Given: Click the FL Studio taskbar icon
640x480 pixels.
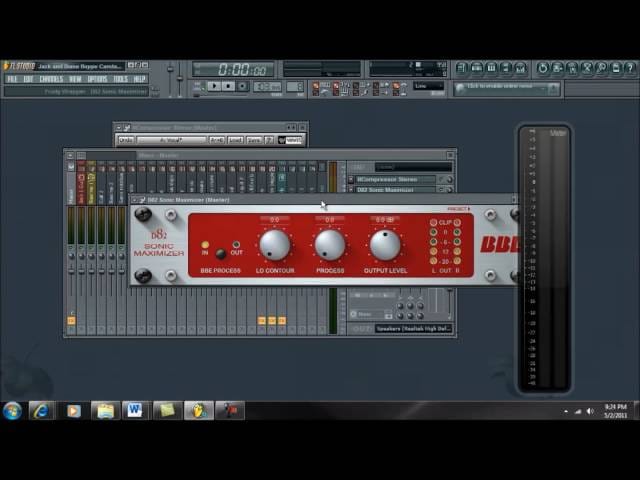Looking at the screenshot, I should pos(199,411).
